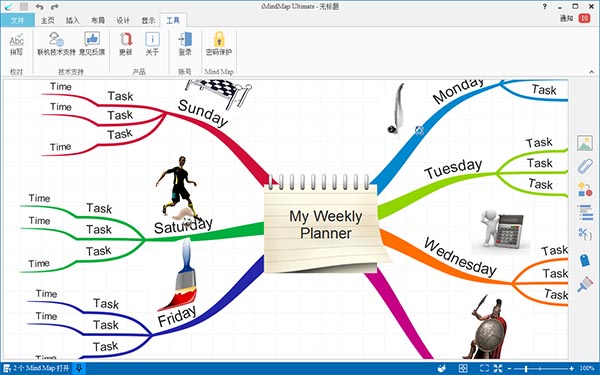Click the fullscreen arrows icon in status bar
The image size is (600, 375).
tap(497, 368)
